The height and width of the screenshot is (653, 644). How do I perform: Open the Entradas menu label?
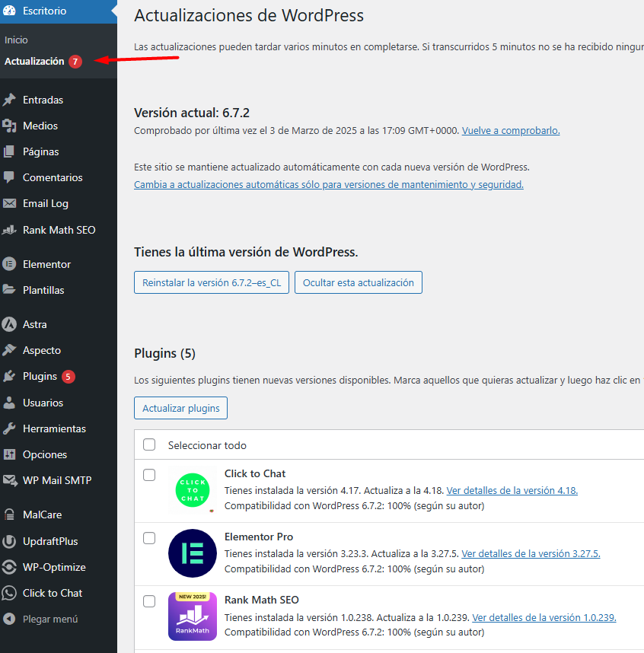point(43,100)
